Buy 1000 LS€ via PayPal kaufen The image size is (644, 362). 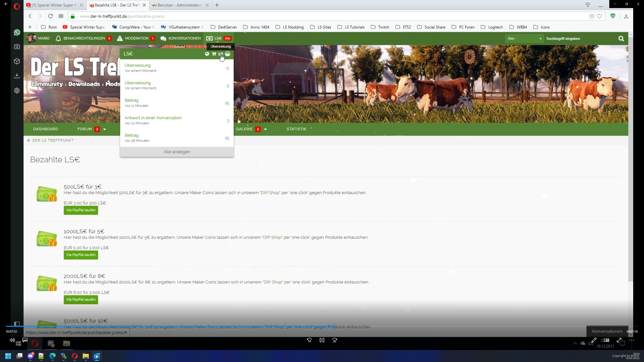point(81,255)
